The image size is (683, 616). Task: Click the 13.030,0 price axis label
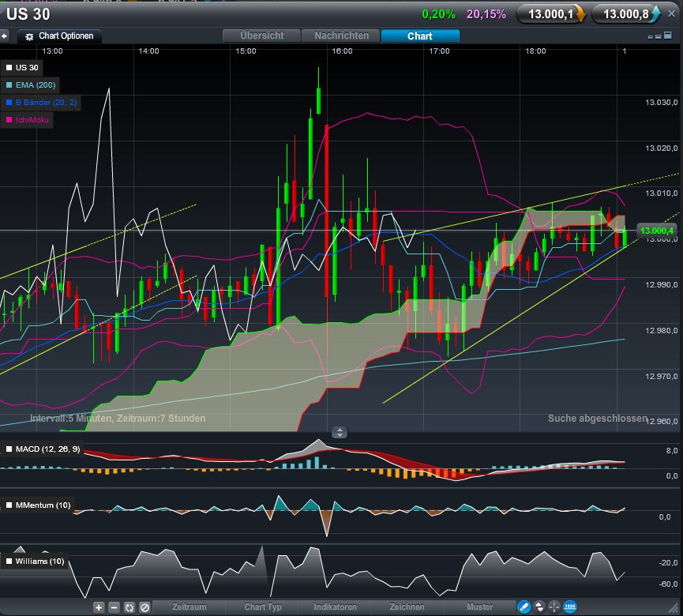661,103
